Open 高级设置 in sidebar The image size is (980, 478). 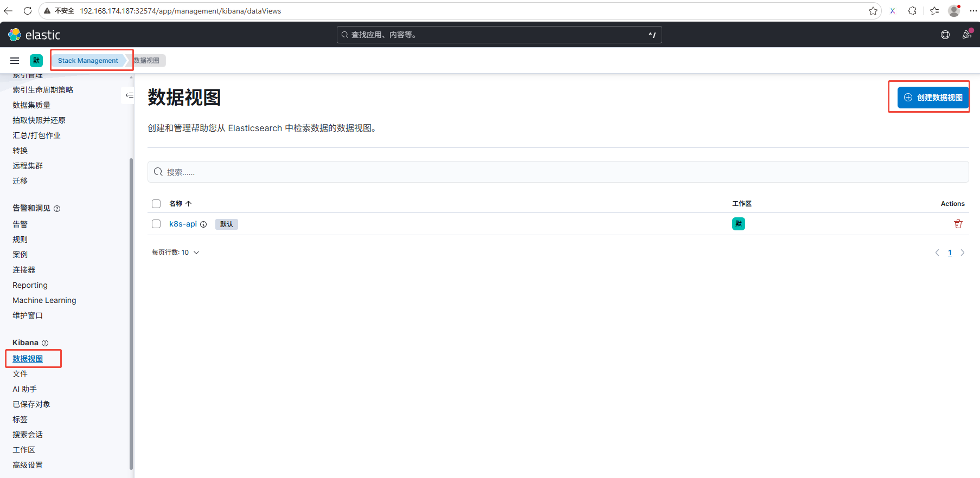[x=28, y=465]
